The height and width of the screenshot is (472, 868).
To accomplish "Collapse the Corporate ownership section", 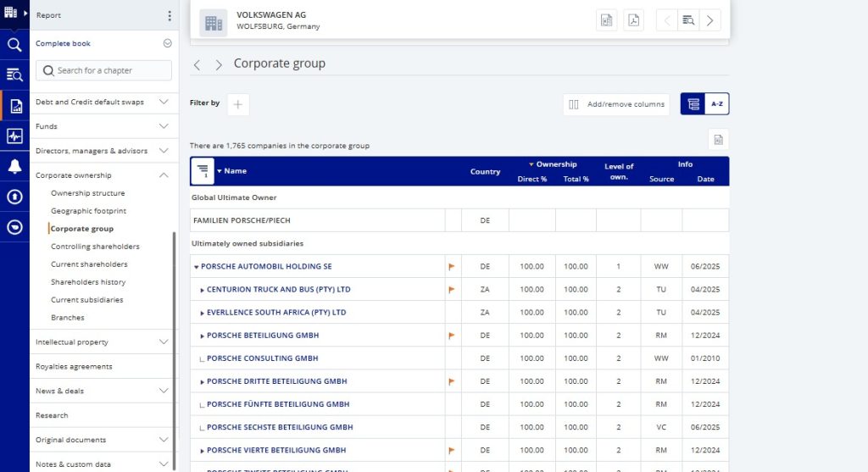I will click(164, 175).
